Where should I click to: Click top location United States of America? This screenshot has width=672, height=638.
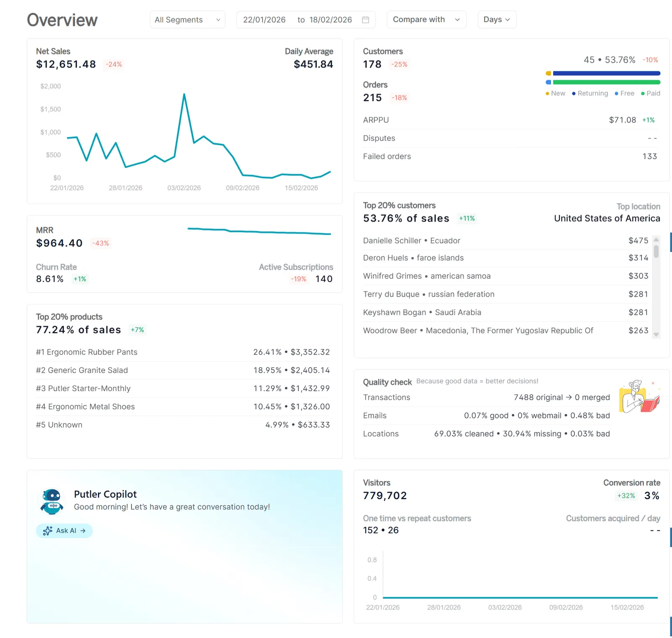[607, 218]
